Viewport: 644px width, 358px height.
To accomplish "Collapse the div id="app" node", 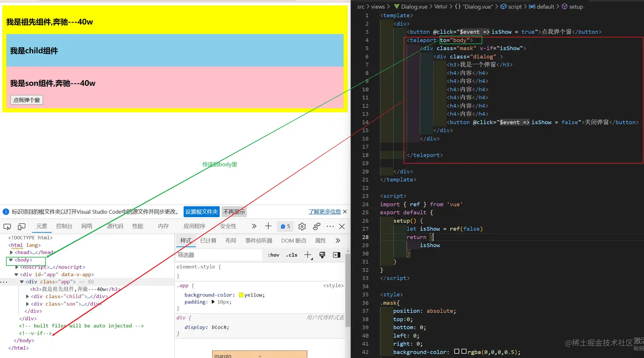I will 17,275.
